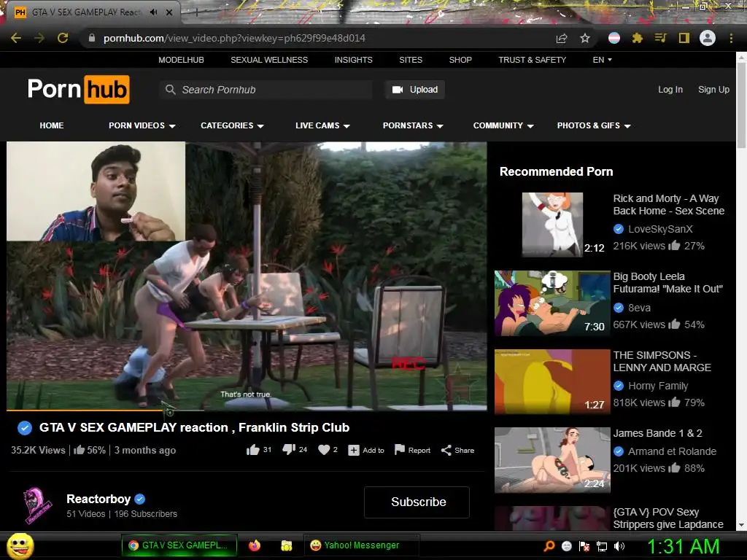Image resolution: width=747 pixels, height=560 pixels.
Task: Focus the site search field
Action: click(266, 90)
